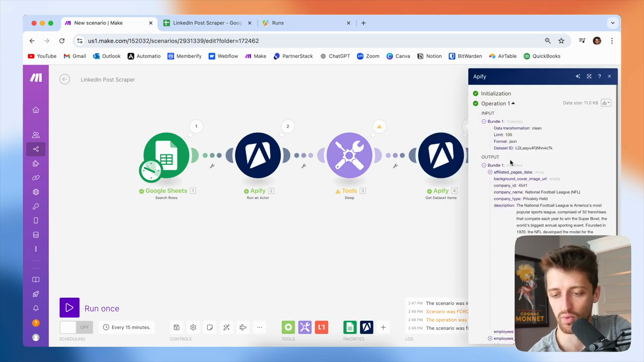Add a favorite with plus button
644x362 pixels.
click(383, 327)
